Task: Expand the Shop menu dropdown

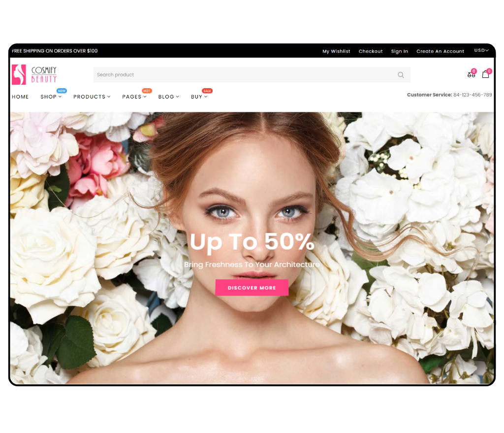Action: coord(51,97)
